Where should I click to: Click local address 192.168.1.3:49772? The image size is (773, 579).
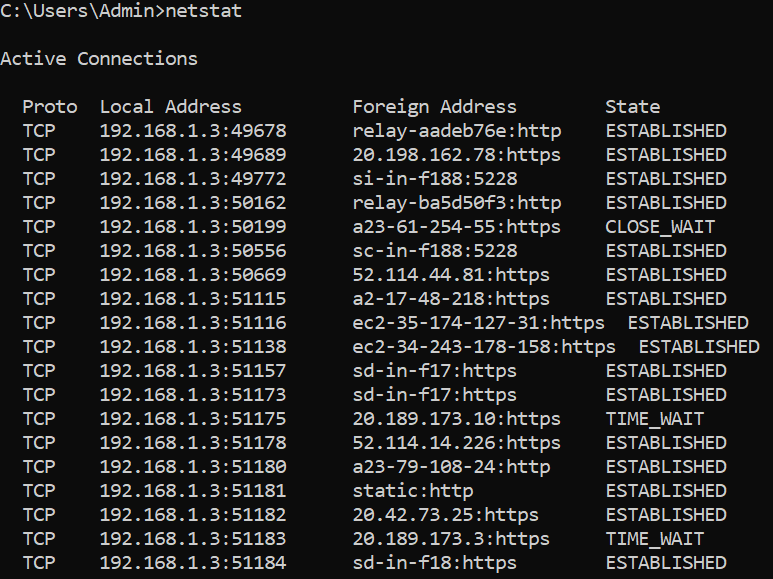point(193,179)
